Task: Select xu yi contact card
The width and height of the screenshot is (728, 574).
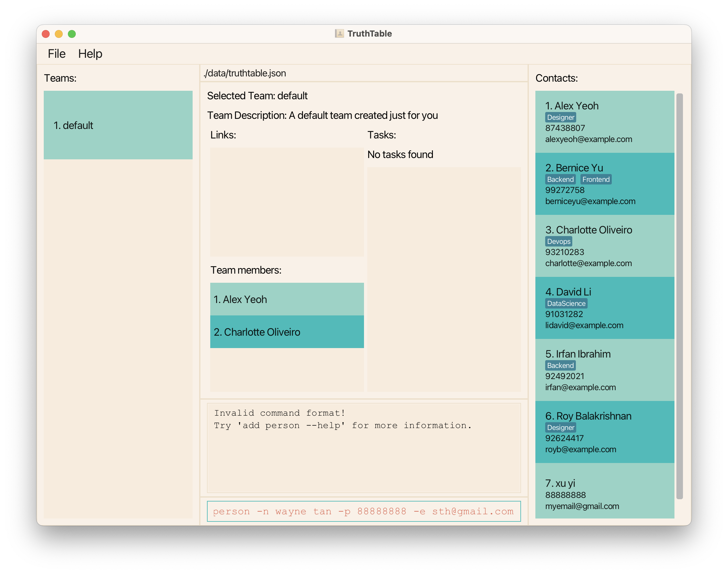Action: tap(604, 491)
